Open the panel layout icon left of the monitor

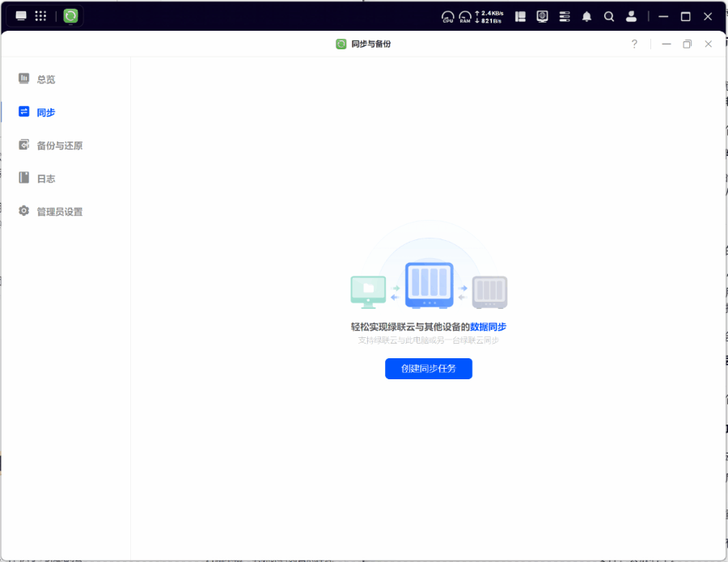520,16
